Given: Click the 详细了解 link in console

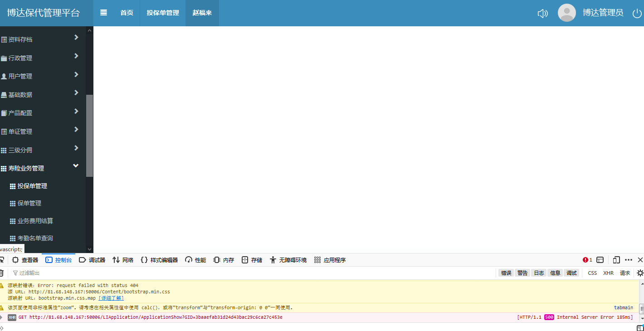Looking at the screenshot, I should pos(111,298).
